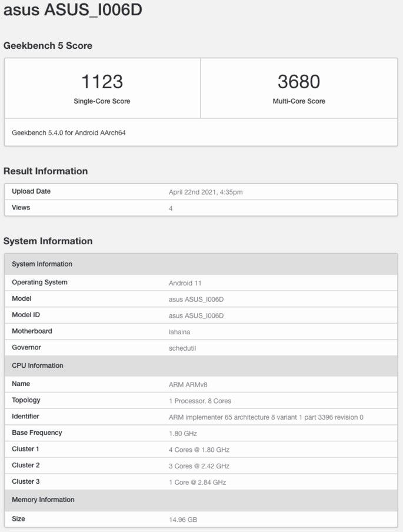Screen dimensions: 403x532
Task: Select the Views count value 4
Action: pos(171,208)
